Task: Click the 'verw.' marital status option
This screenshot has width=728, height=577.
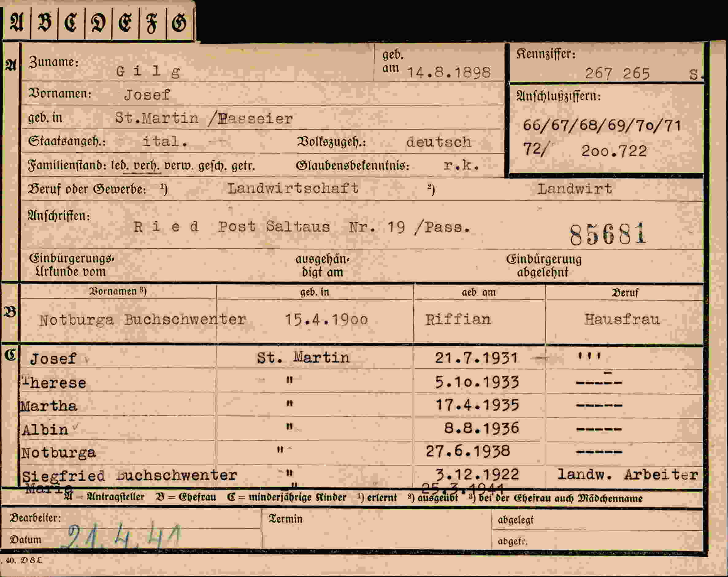Action: [x=178, y=166]
